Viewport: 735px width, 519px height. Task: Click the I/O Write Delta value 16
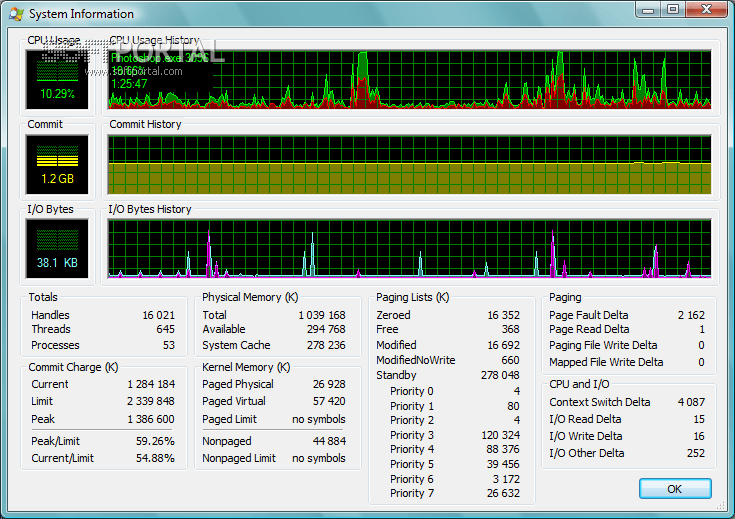tap(699, 436)
